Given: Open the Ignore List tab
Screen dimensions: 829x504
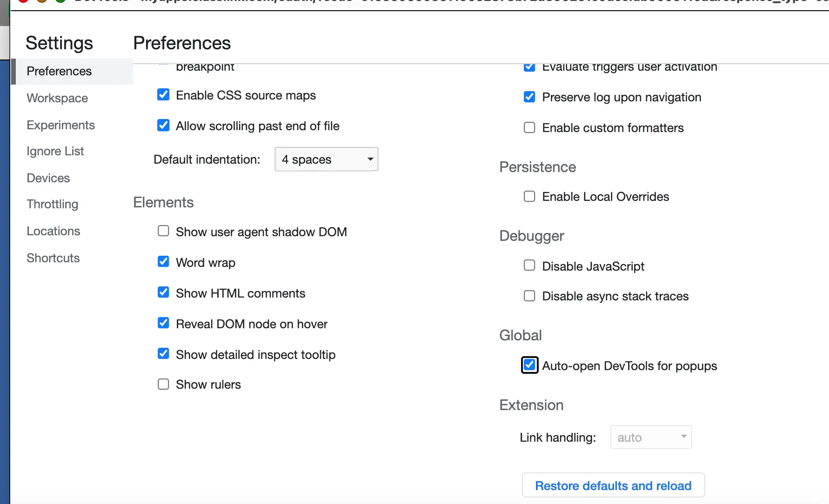Looking at the screenshot, I should tap(55, 151).
